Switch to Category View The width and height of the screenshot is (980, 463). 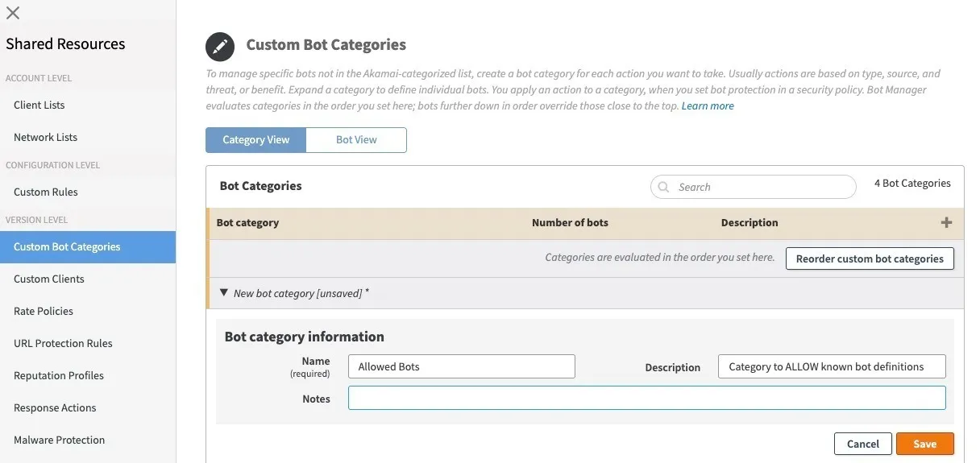(x=255, y=140)
